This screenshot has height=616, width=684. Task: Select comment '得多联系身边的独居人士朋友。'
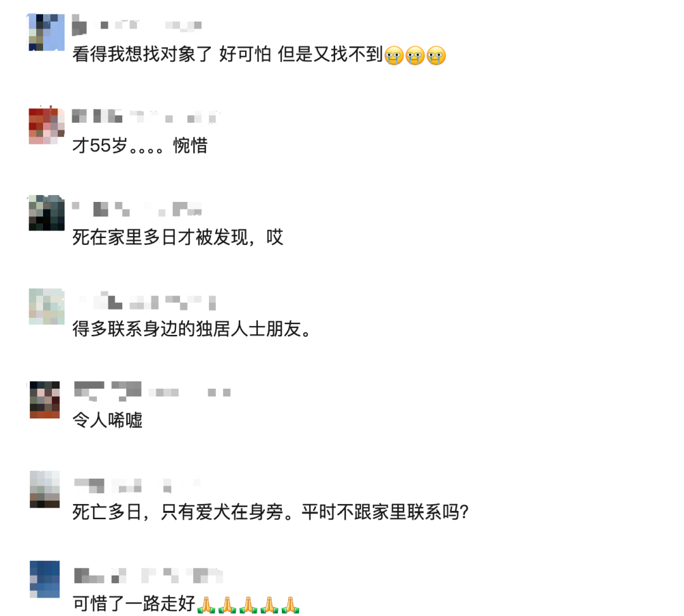(x=191, y=329)
